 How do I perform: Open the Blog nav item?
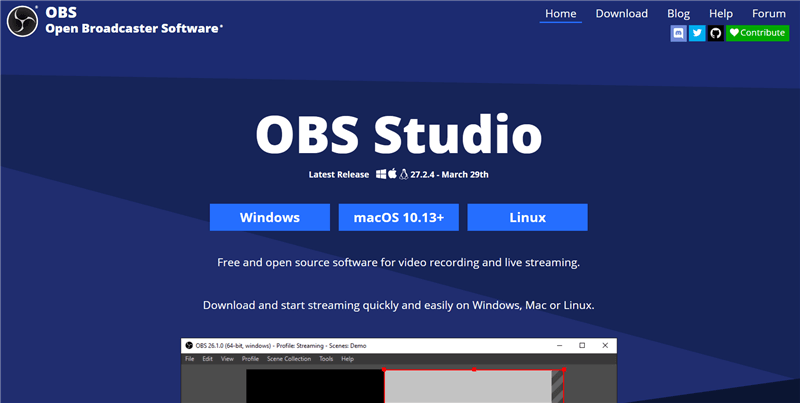tap(679, 14)
